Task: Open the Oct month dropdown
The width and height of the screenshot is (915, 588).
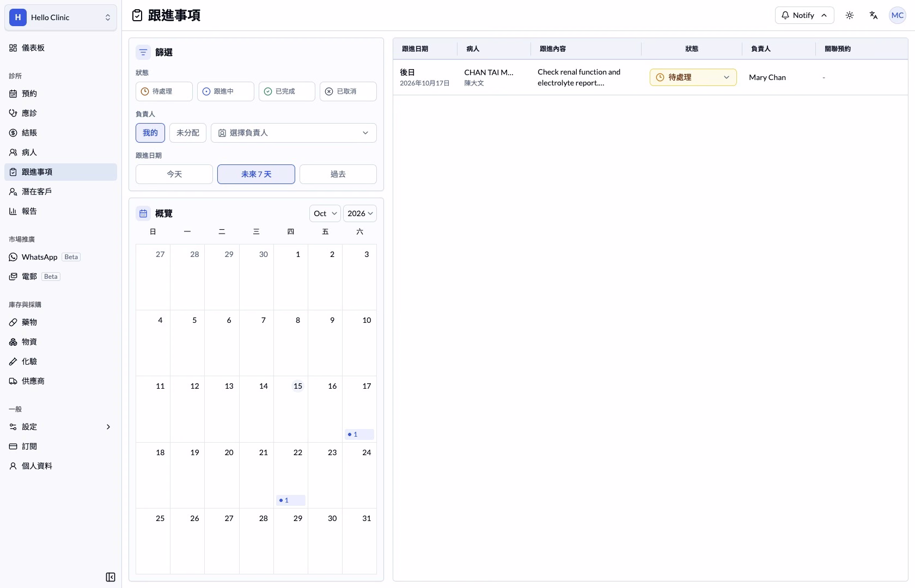Action: 325,213
